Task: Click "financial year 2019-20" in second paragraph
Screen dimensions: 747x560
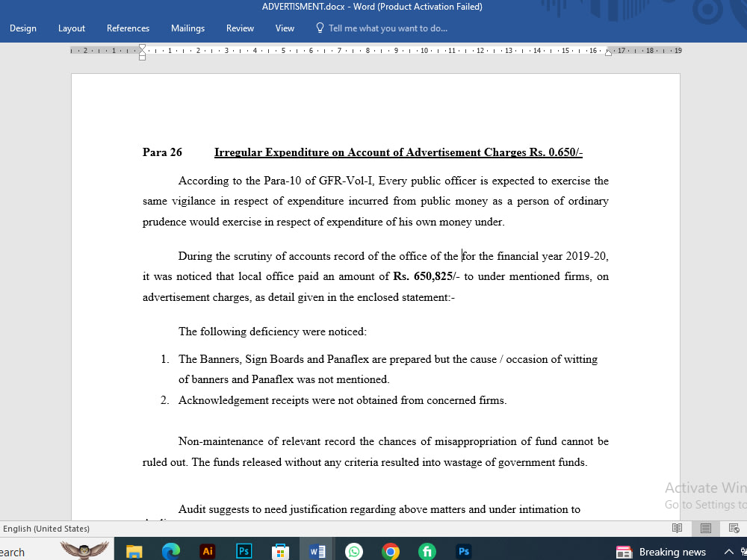Action: coord(552,256)
